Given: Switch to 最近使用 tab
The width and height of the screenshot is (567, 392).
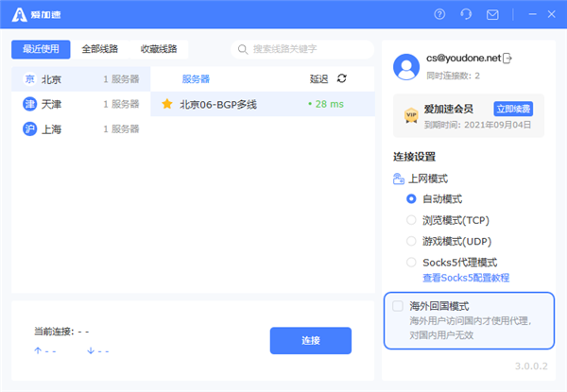Looking at the screenshot, I should pyautogui.click(x=41, y=49).
